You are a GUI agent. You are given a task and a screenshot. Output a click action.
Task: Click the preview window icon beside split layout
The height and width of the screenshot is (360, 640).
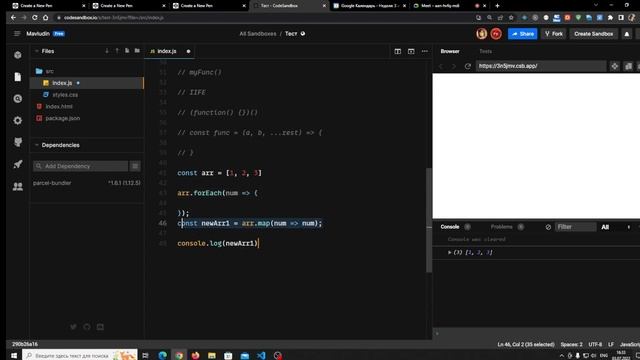(411, 51)
